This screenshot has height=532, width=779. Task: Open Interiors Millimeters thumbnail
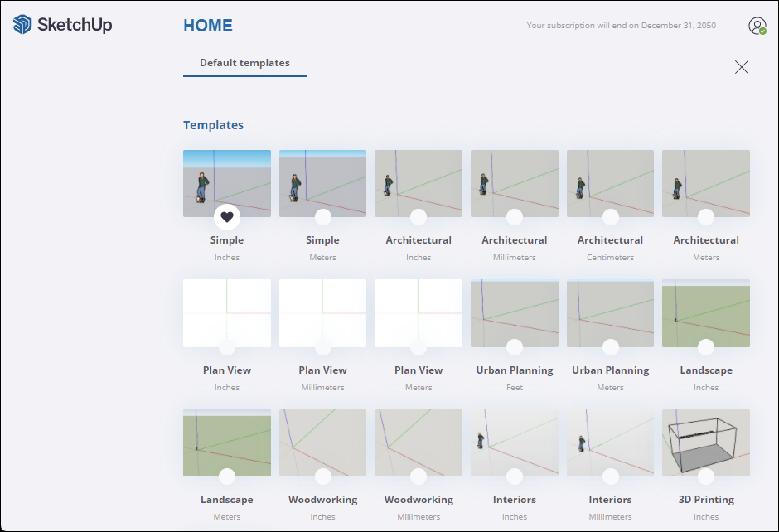tap(610, 442)
